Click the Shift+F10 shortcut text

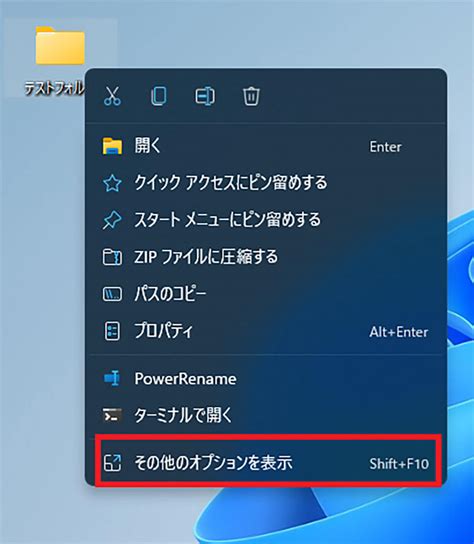399,464
